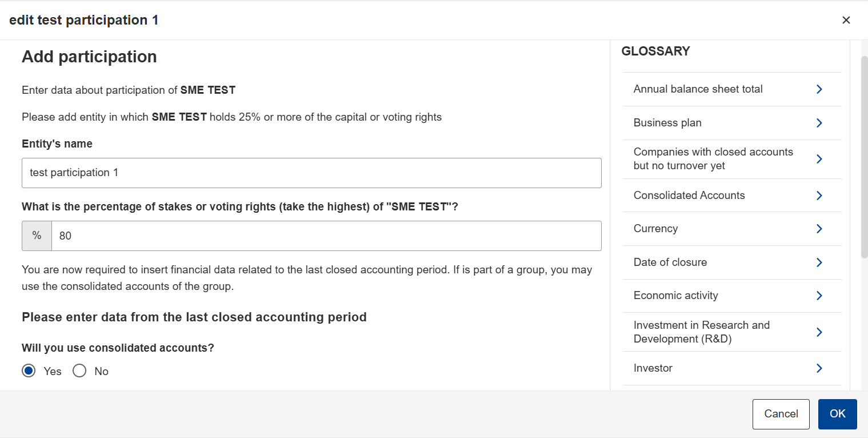Open the Annual balance sheet total chevron
Screen dimensions: 868x438
coord(819,89)
